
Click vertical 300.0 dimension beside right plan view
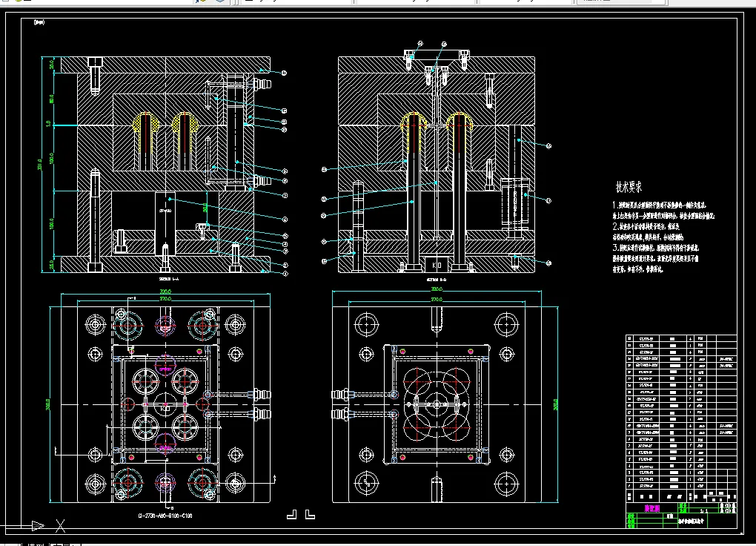pyautogui.click(x=555, y=404)
